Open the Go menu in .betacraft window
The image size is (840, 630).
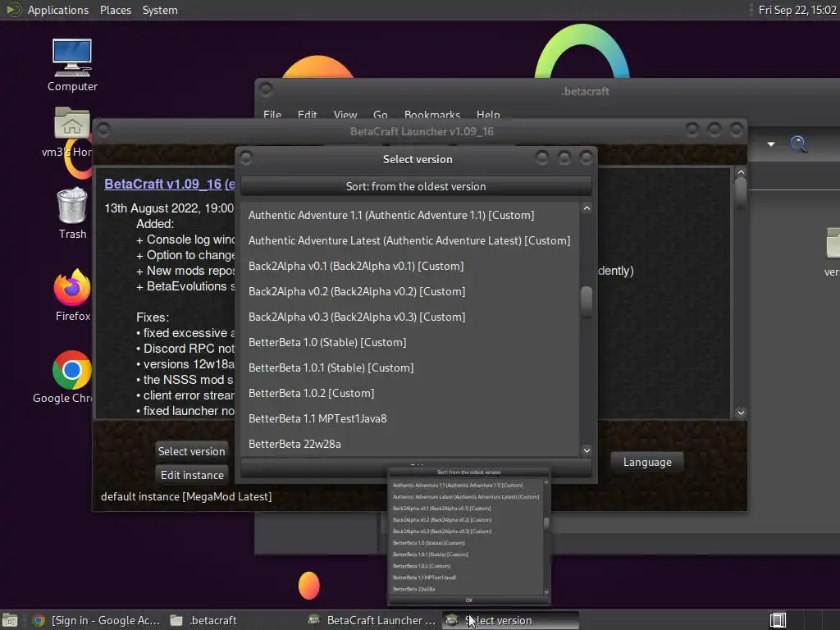tap(381, 115)
